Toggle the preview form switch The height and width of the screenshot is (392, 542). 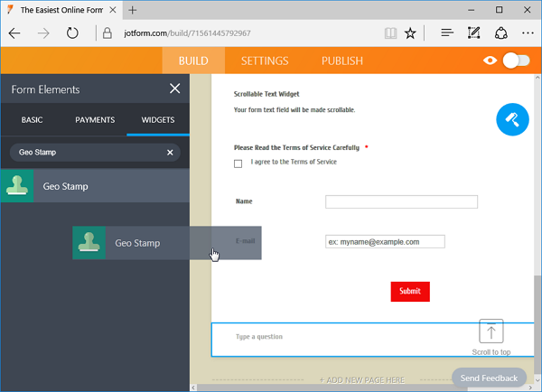pyautogui.click(x=516, y=61)
